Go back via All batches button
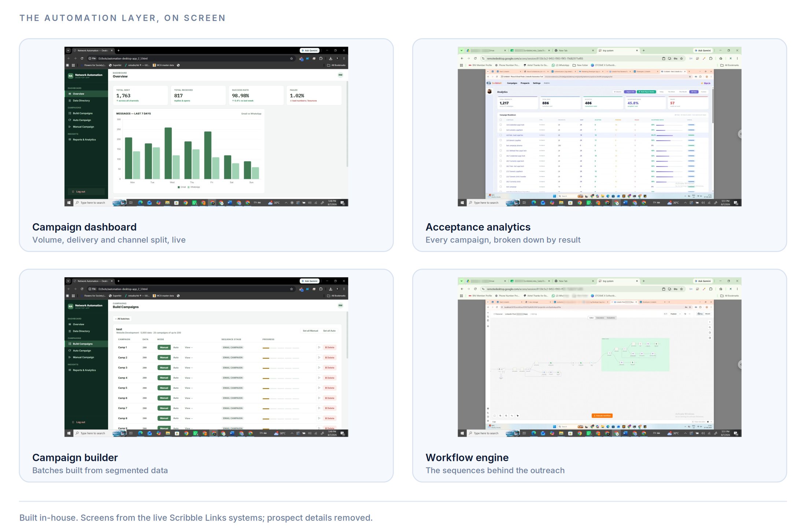 point(122,319)
